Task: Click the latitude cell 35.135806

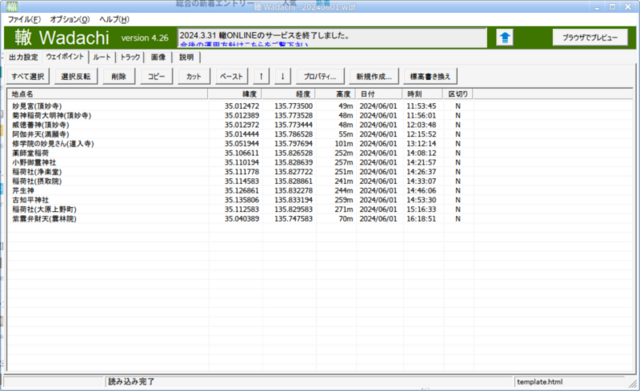Action: [242, 200]
